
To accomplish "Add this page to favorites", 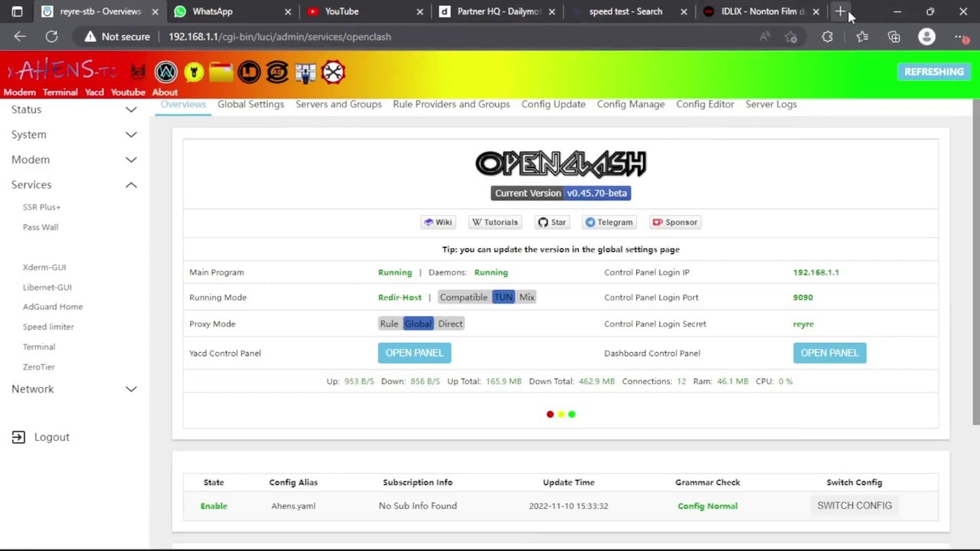I will 792,37.
